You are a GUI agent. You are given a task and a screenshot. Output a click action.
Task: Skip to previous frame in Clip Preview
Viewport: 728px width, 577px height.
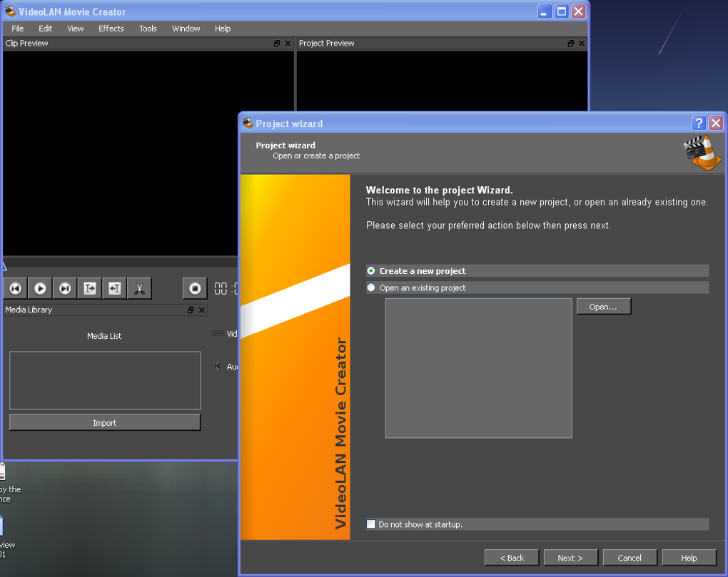[15, 288]
